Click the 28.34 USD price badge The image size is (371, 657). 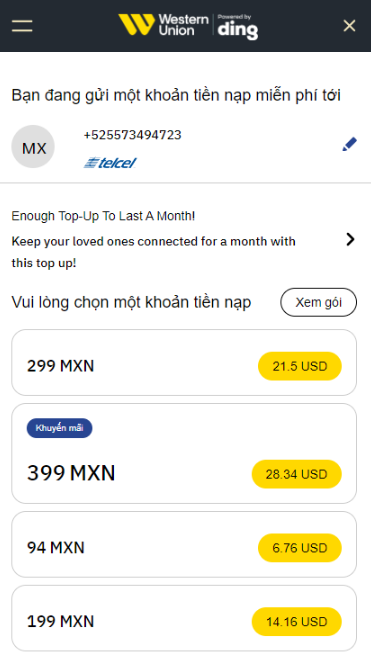pyautogui.click(x=296, y=474)
